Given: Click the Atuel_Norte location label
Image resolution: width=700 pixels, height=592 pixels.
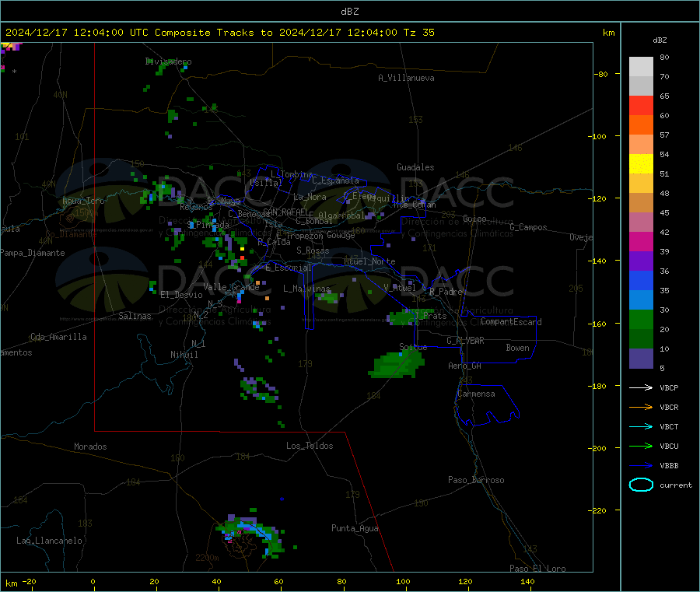Looking at the screenshot, I should pyautogui.click(x=369, y=261).
